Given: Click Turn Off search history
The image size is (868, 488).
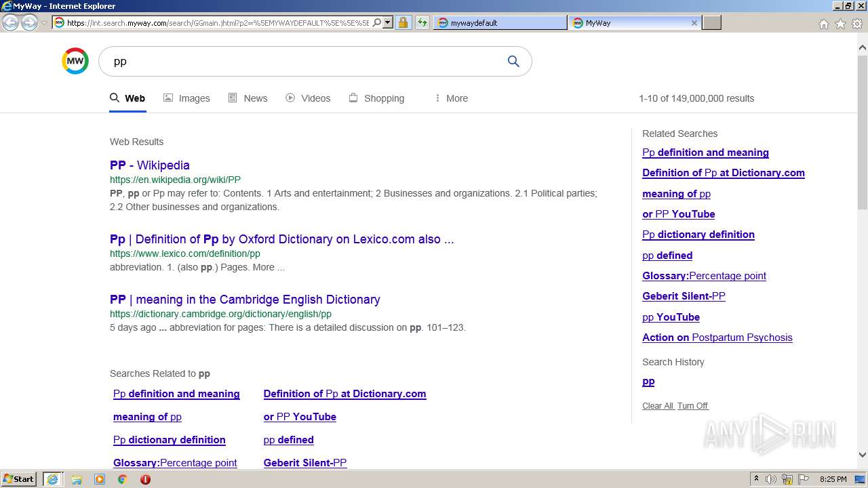Looking at the screenshot, I should [692, 406].
